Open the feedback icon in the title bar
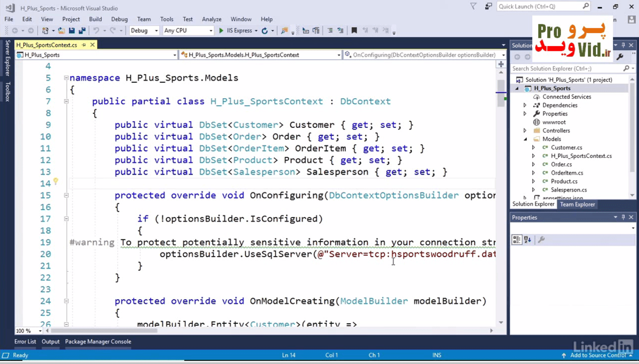 coord(488,6)
